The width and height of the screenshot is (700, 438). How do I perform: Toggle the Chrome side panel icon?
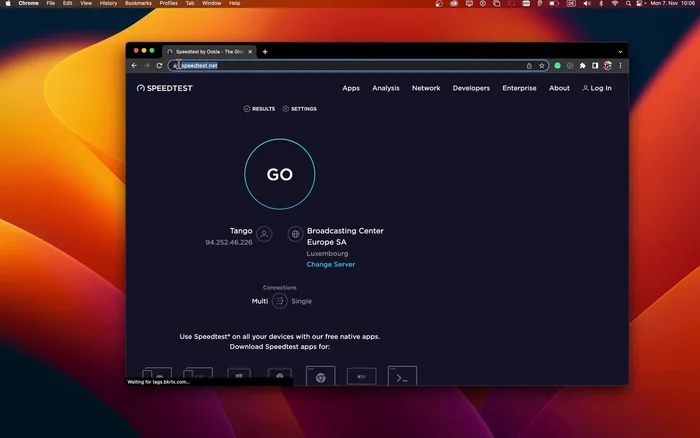(595, 66)
